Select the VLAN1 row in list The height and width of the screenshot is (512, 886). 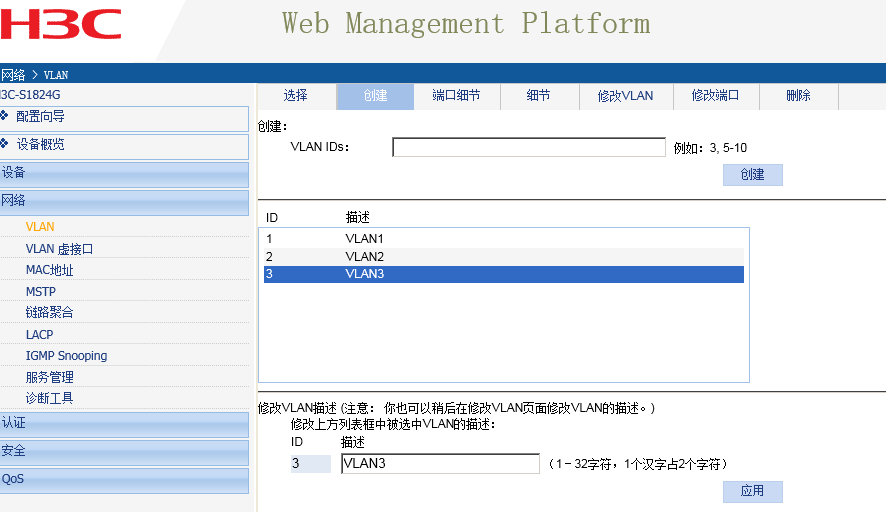point(503,238)
